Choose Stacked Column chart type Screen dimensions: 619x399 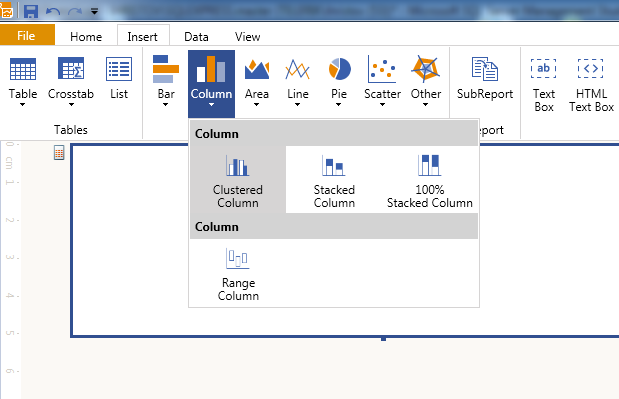pyautogui.click(x=334, y=180)
